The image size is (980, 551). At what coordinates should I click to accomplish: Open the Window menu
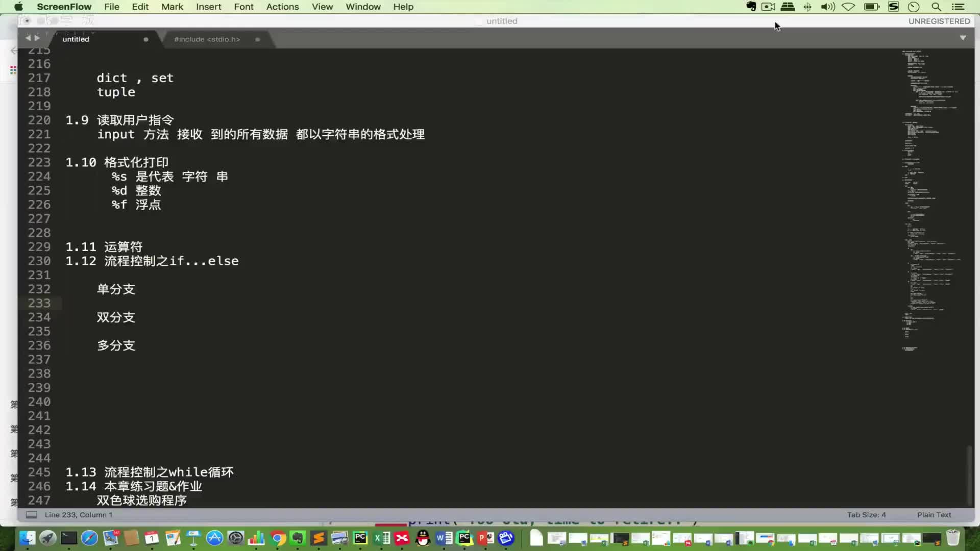point(363,7)
